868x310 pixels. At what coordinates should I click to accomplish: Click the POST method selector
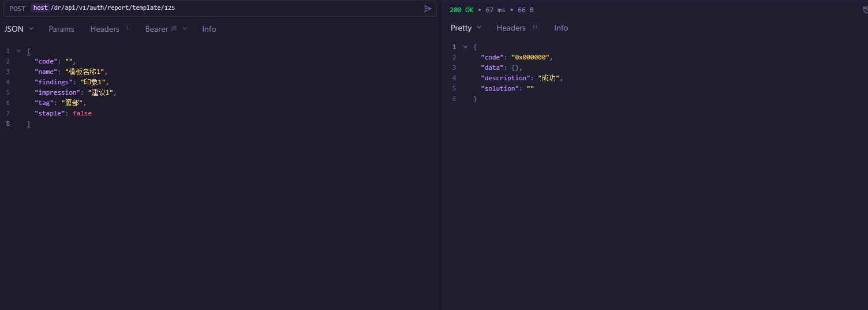[x=17, y=9]
